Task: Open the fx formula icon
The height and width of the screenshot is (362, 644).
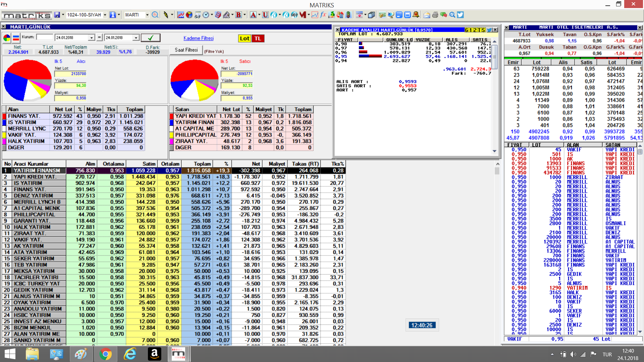Action: pos(323,15)
